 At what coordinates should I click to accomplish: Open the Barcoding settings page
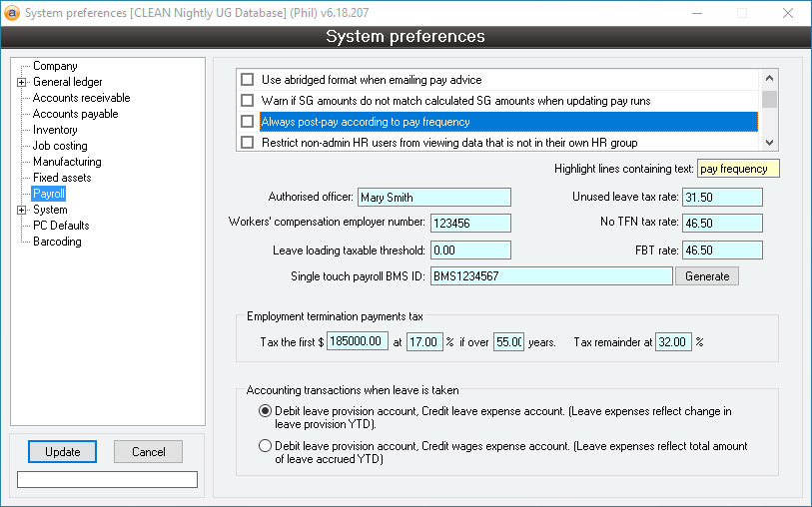tap(57, 242)
